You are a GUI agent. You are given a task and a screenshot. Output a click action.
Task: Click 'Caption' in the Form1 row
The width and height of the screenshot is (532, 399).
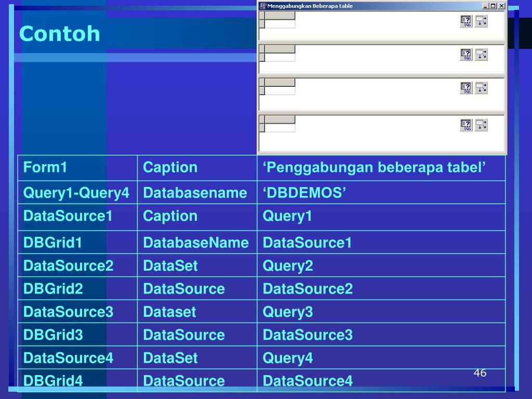pyautogui.click(x=197, y=168)
